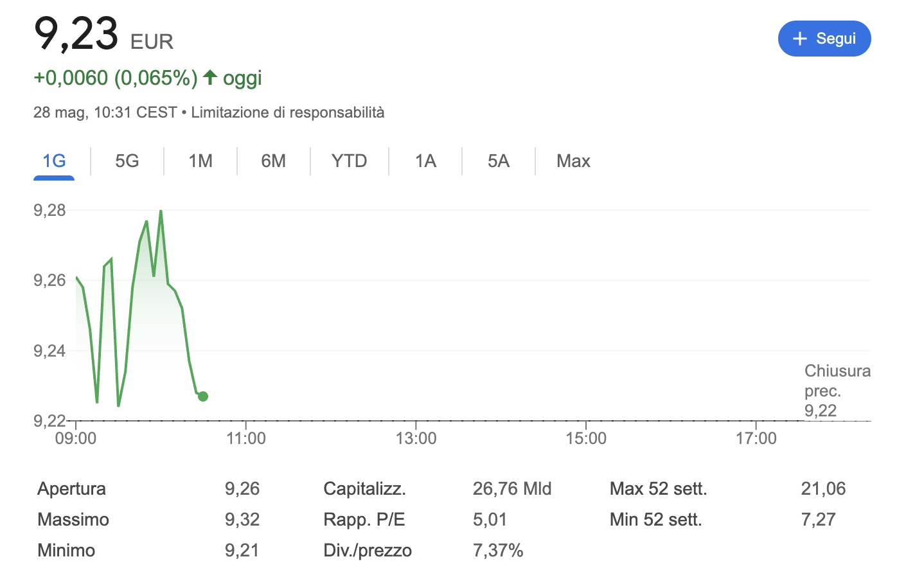Click the 09:00 label on the time axis
This screenshot has width=924, height=577.
point(76,438)
